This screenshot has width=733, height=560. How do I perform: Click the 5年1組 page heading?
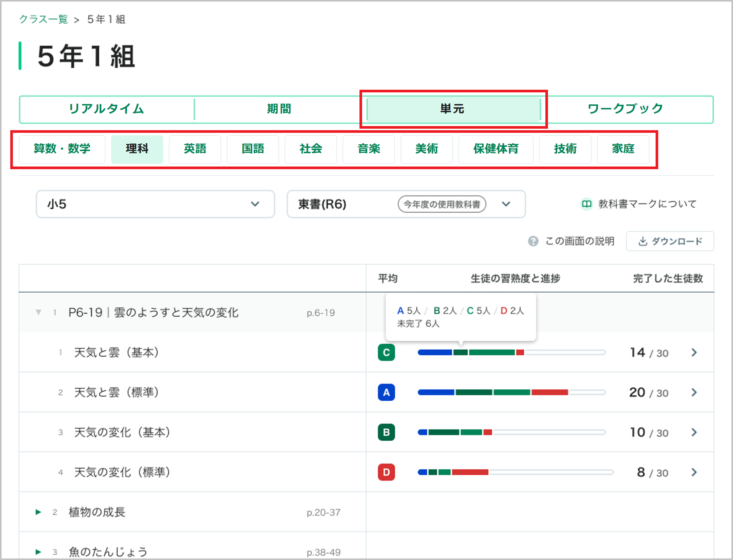tap(86, 56)
